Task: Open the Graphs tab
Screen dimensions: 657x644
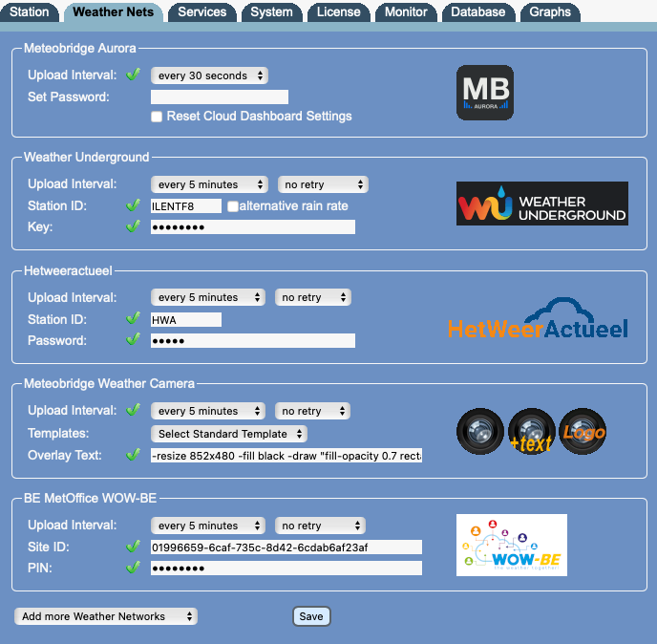Action: (550, 12)
